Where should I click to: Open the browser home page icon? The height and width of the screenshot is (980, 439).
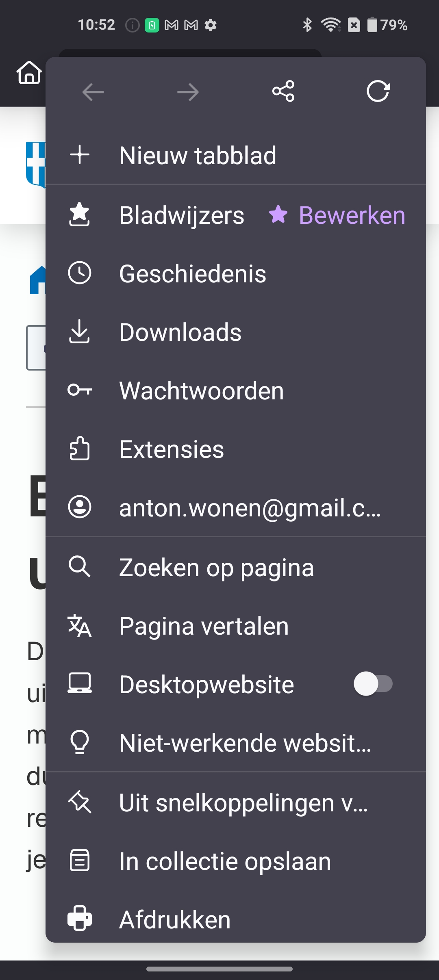point(29,73)
